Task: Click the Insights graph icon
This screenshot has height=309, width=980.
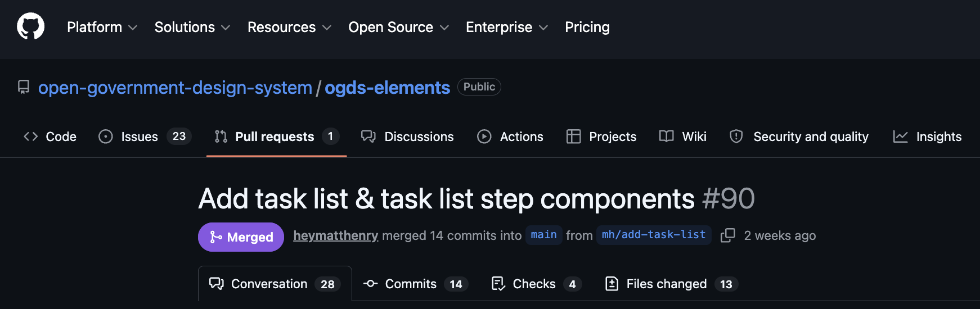Action: (x=901, y=137)
